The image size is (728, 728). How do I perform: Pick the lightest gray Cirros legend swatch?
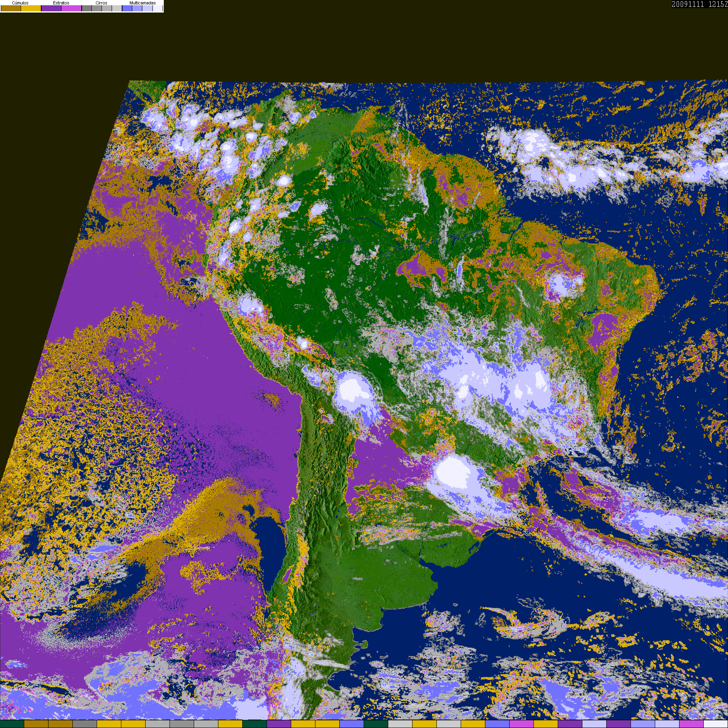(117, 8)
